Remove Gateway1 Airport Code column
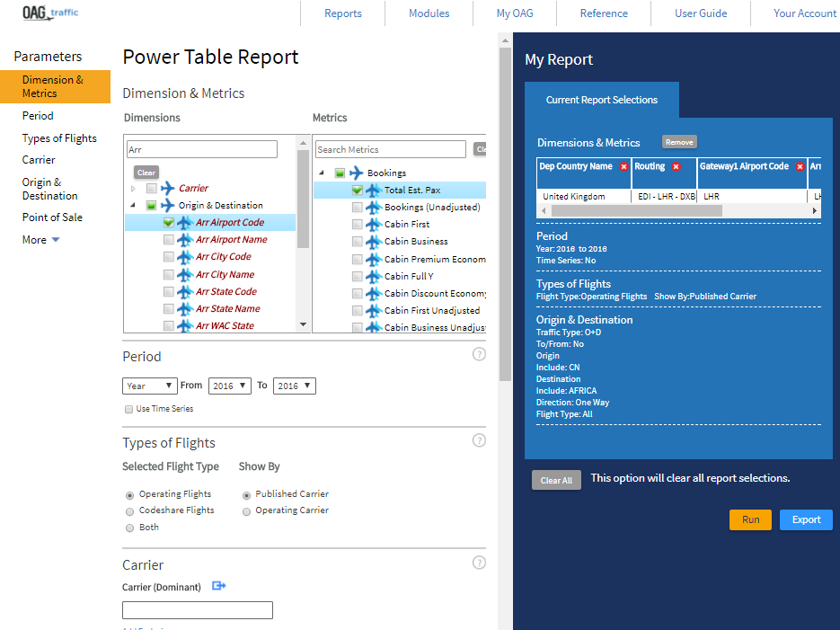 point(800,166)
